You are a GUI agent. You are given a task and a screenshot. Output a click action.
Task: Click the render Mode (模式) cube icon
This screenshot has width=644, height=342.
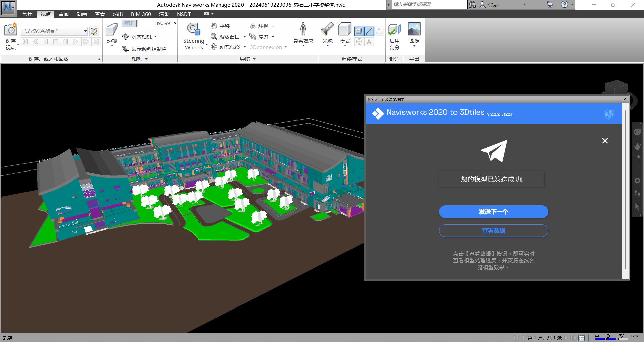click(x=345, y=29)
